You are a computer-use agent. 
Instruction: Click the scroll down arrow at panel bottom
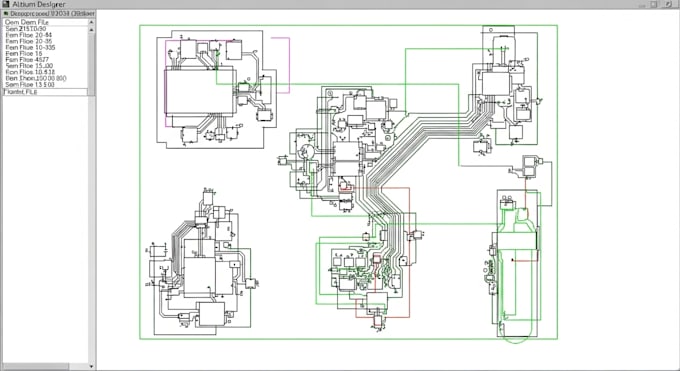point(91,367)
